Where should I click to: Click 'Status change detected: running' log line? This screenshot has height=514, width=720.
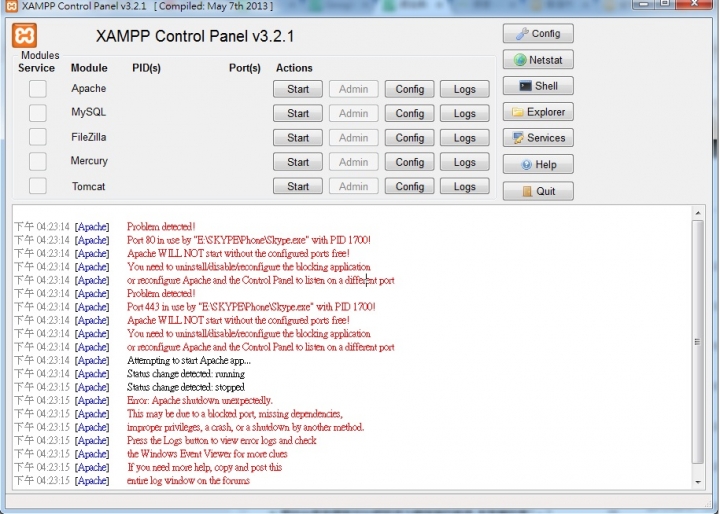(x=186, y=373)
